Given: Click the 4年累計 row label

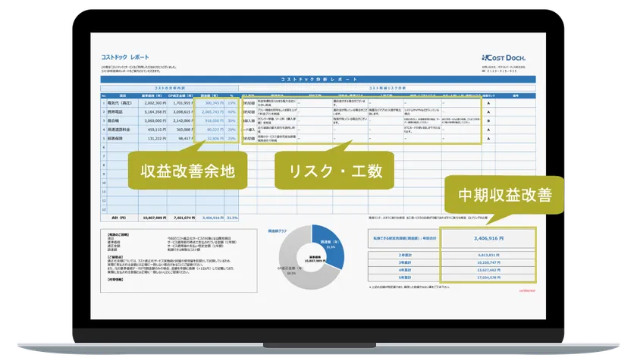Looking at the screenshot, I should click(x=404, y=270).
